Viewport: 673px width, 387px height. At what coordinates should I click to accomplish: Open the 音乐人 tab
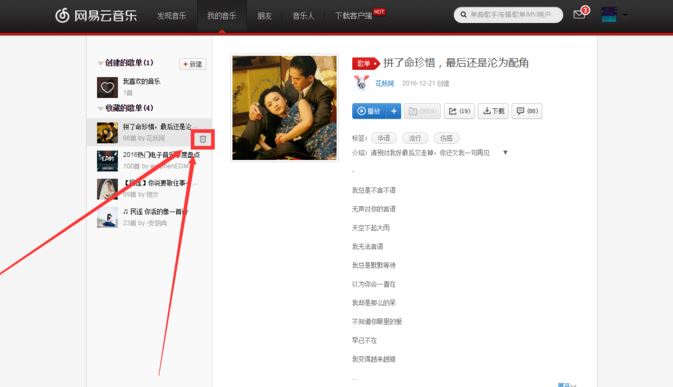(x=303, y=16)
